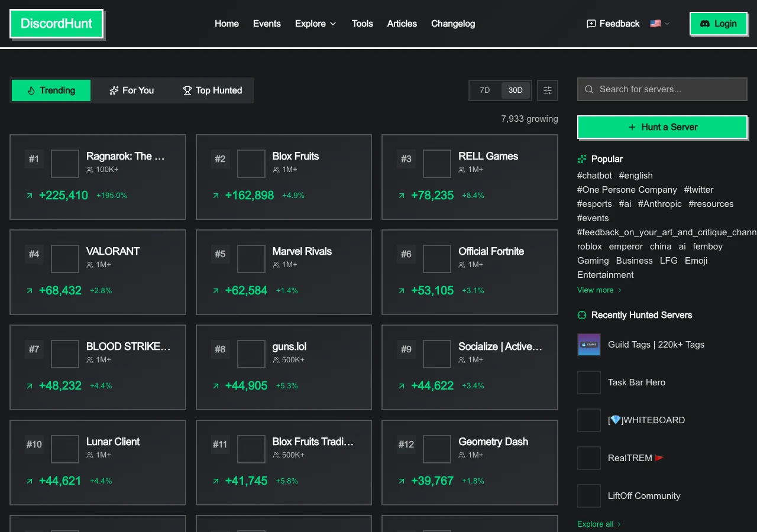Open the Feedback link

(613, 24)
